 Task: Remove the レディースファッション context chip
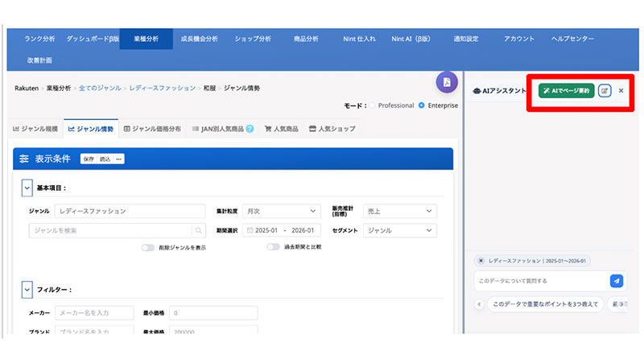tap(481, 261)
